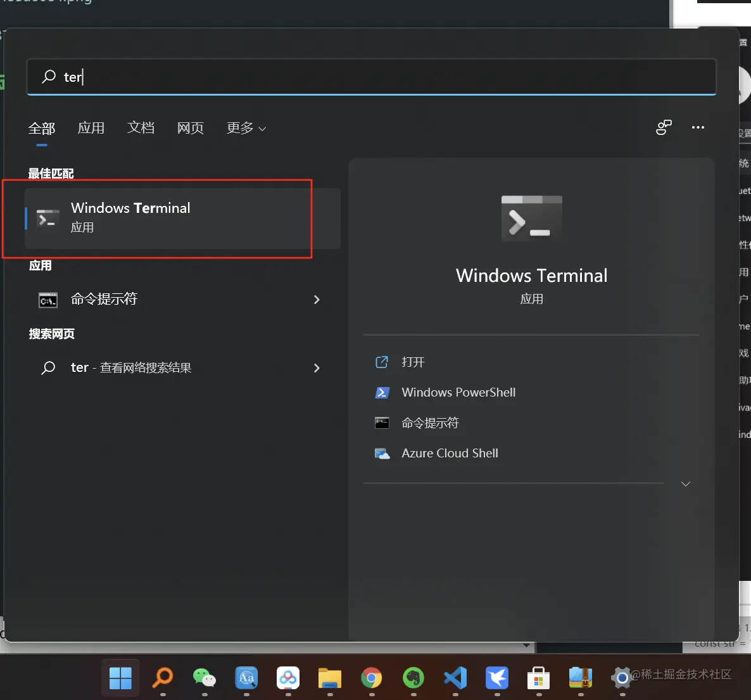Switch to the 应用 filter tab
Image resolution: width=751 pixels, height=700 pixels.
pos(91,128)
